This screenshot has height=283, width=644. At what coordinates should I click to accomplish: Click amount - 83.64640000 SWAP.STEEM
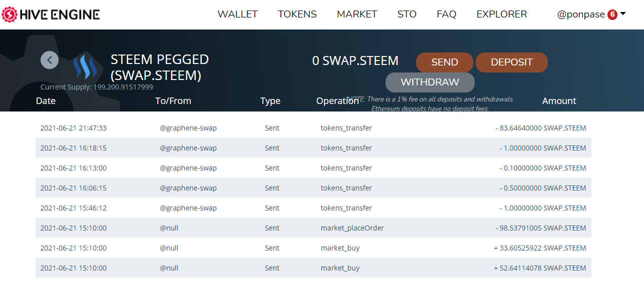[541, 128]
